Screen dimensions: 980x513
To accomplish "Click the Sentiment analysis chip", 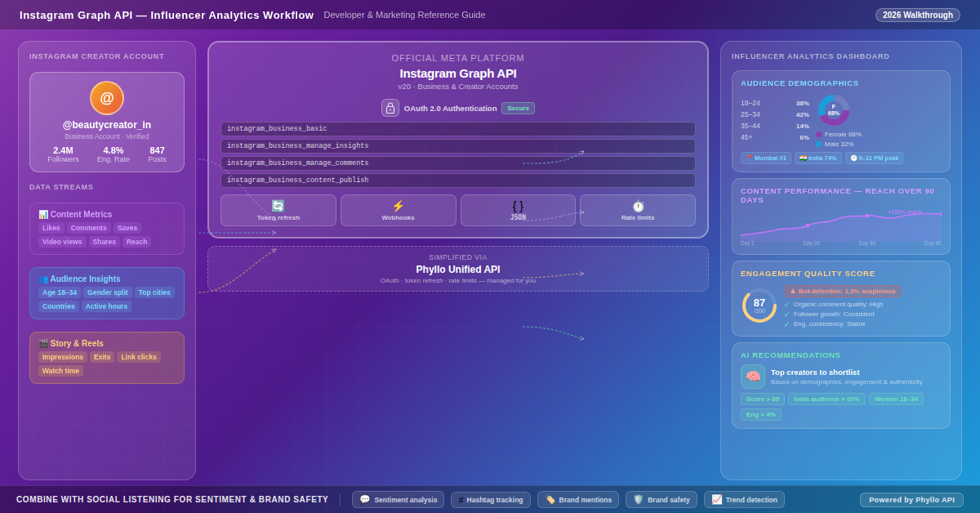I will (398, 500).
